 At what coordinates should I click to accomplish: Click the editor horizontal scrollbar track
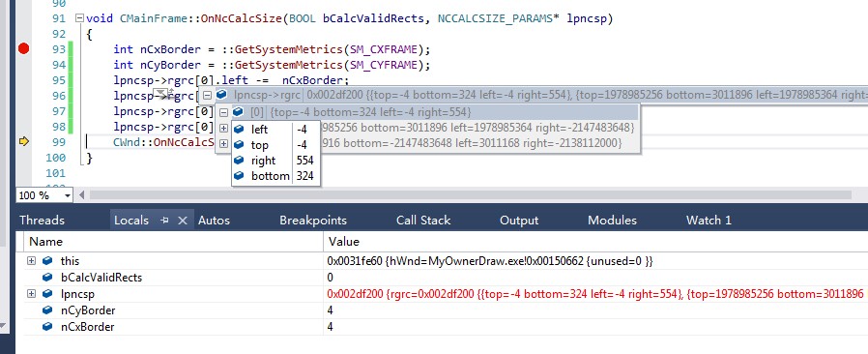(470, 195)
